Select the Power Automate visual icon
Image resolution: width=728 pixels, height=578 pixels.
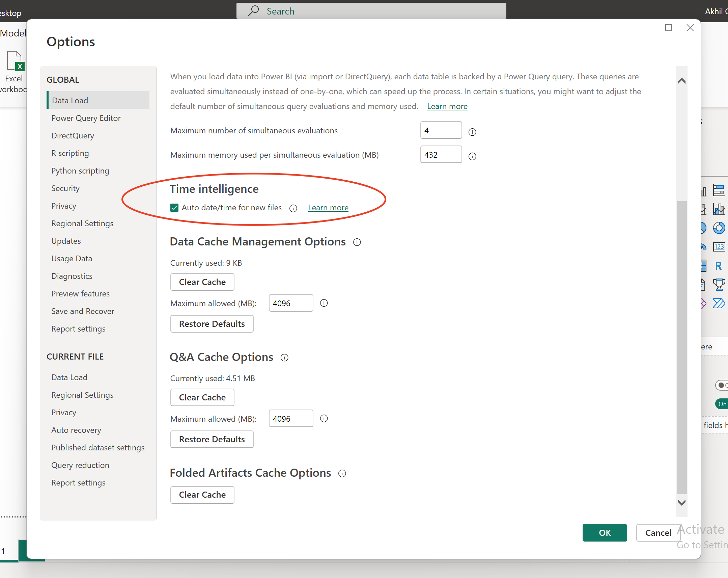pos(719,303)
